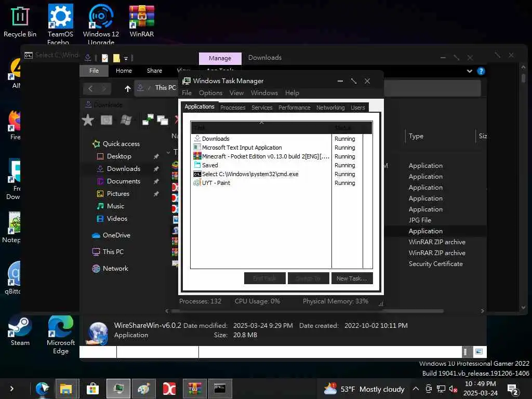
Task: Click the favorites star icon in Explorer's toolbar
Action: (88, 120)
